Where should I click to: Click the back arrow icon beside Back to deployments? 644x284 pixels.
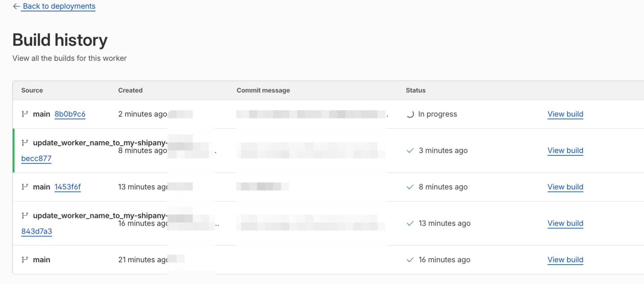point(16,6)
